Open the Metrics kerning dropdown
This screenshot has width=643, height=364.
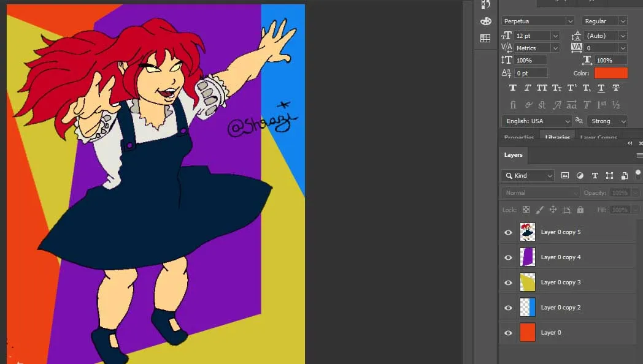coord(555,48)
